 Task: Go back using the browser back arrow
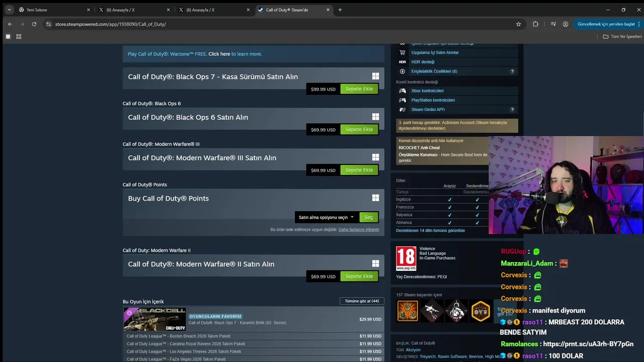tap(10, 24)
